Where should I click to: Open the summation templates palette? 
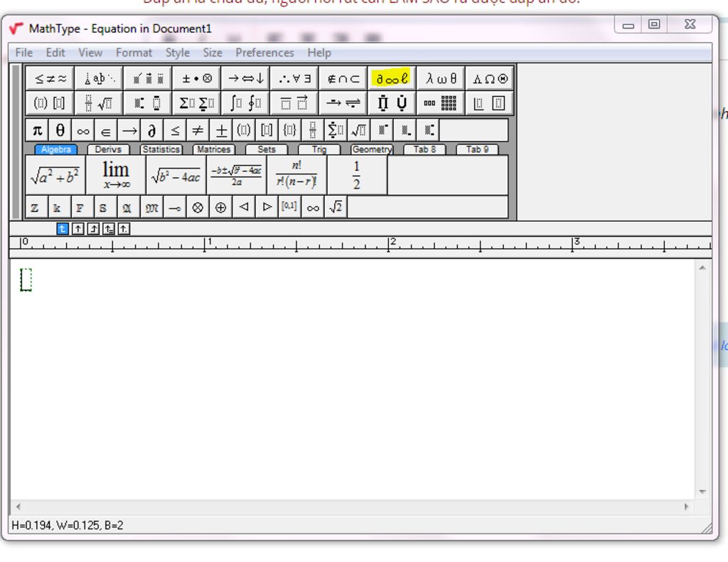(196, 102)
